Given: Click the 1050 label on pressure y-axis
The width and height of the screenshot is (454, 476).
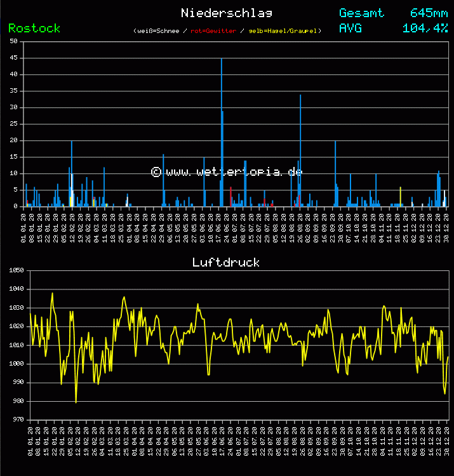Looking at the screenshot, I should coord(15,270).
